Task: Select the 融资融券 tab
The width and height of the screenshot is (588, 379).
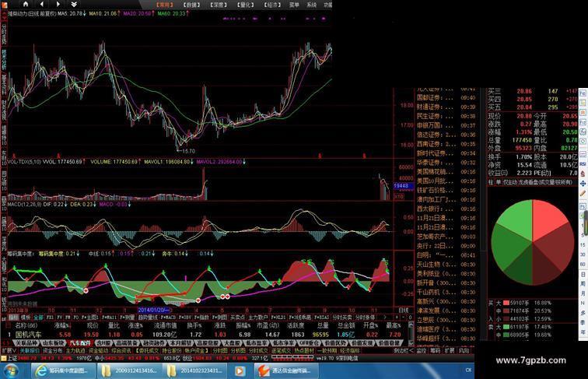Action: click(x=153, y=343)
